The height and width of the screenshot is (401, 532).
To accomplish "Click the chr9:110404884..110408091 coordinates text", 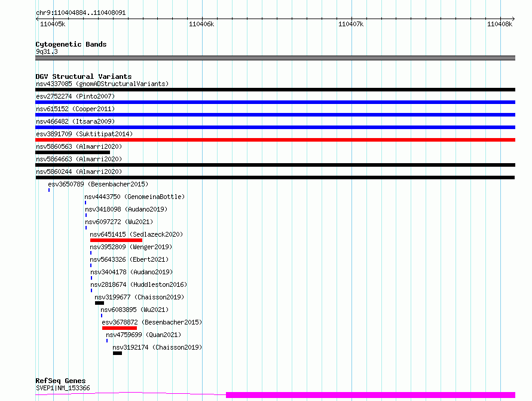I will [81, 13].
